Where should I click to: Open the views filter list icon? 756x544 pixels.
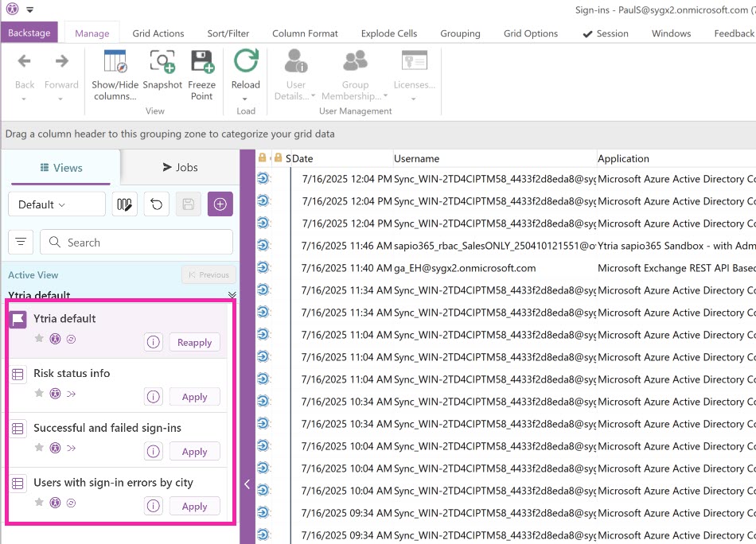[x=21, y=242]
